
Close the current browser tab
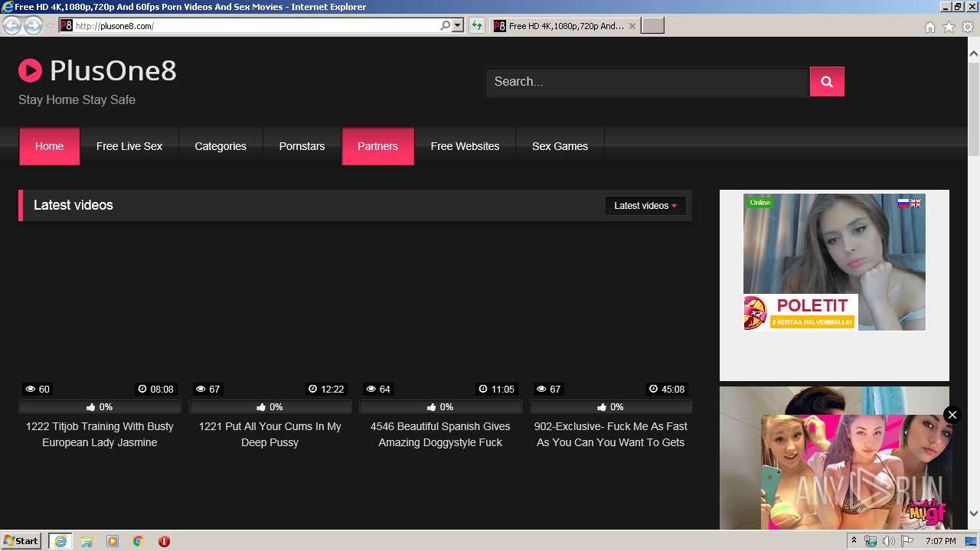point(632,26)
